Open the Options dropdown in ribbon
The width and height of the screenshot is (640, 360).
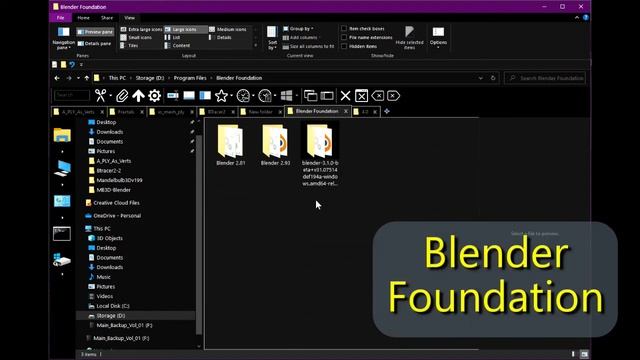click(x=438, y=38)
